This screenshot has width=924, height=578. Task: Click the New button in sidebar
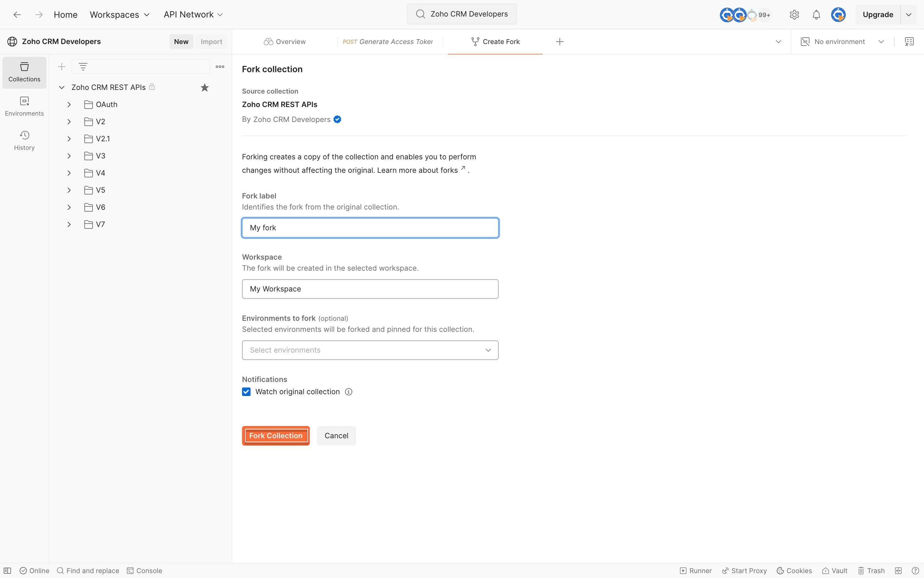(182, 42)
